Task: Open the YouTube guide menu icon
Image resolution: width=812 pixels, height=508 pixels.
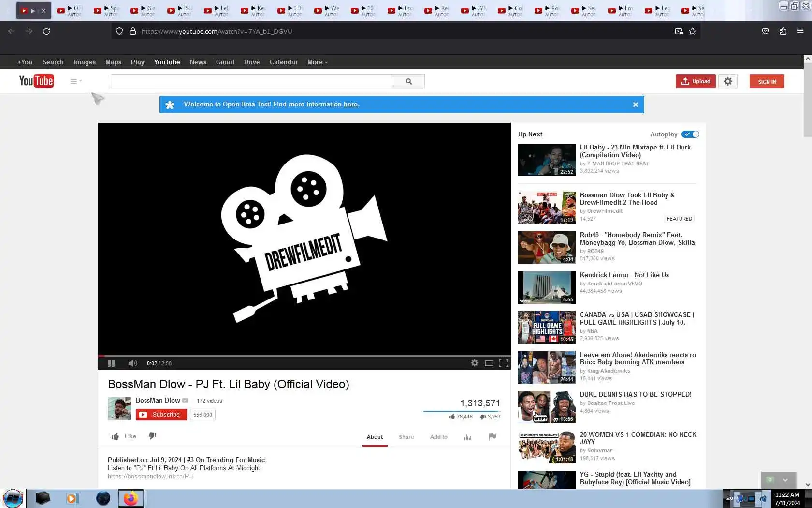Action: pos(76,81)
